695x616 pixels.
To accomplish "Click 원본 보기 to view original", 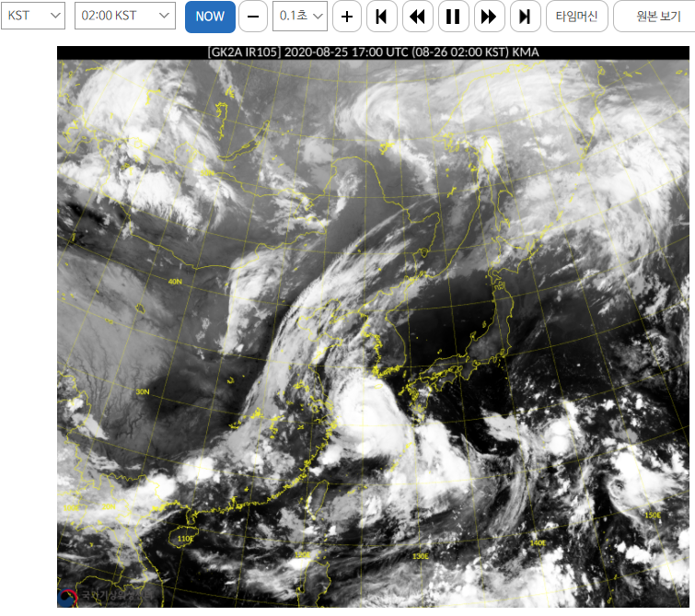I will click(x=653, y=17).
